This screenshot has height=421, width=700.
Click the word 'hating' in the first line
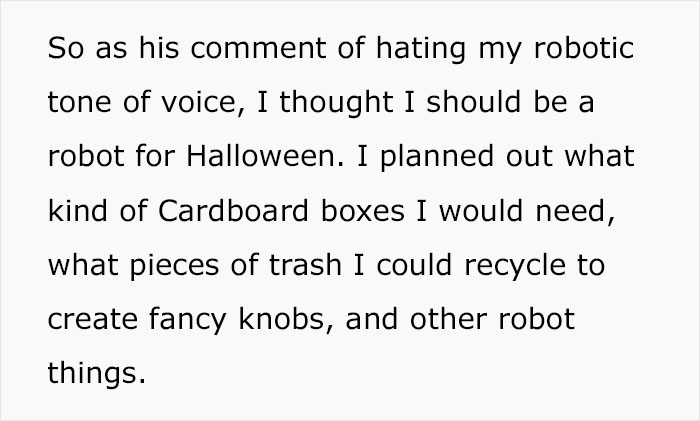(421, 49)
